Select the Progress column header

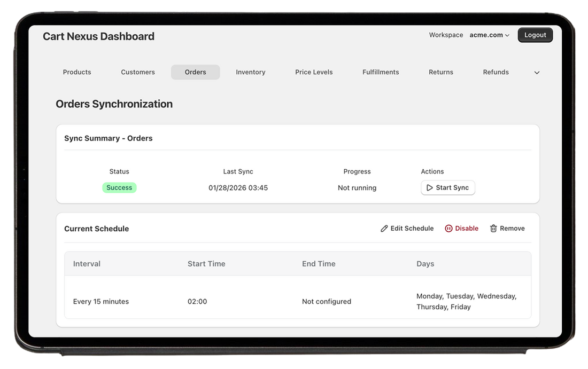pos(357,171)
